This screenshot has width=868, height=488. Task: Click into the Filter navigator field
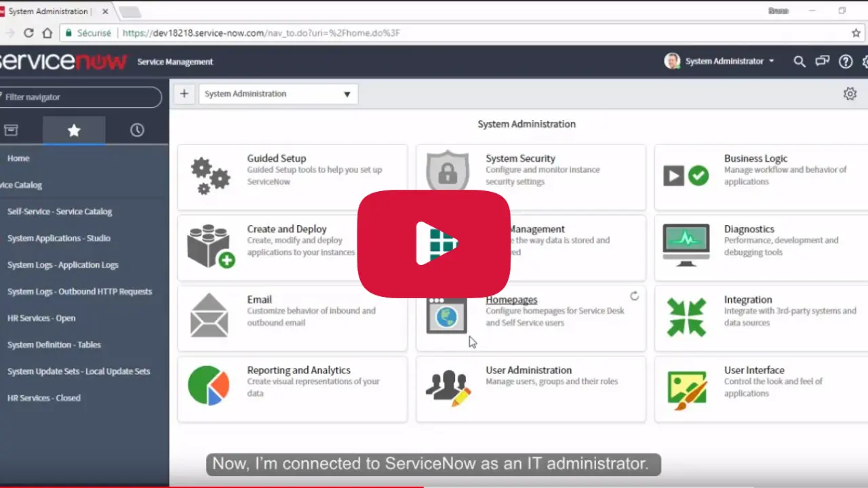tap(80, 97)
